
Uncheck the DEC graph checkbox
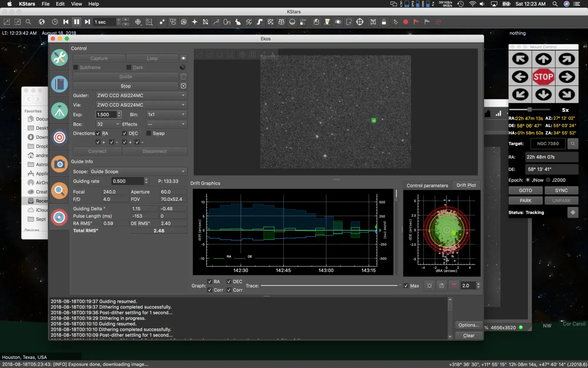pos(229,281)
